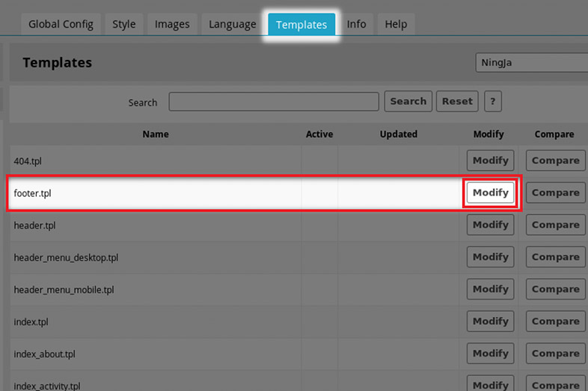
Task: Compare the header.tpl template
Action: click(556, 225)
